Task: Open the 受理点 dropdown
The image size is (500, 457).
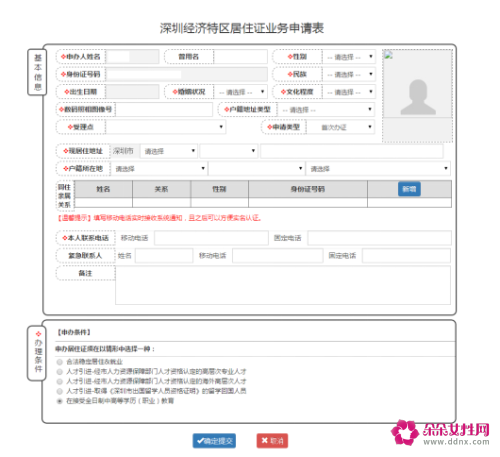Action: tap(165, 127)
